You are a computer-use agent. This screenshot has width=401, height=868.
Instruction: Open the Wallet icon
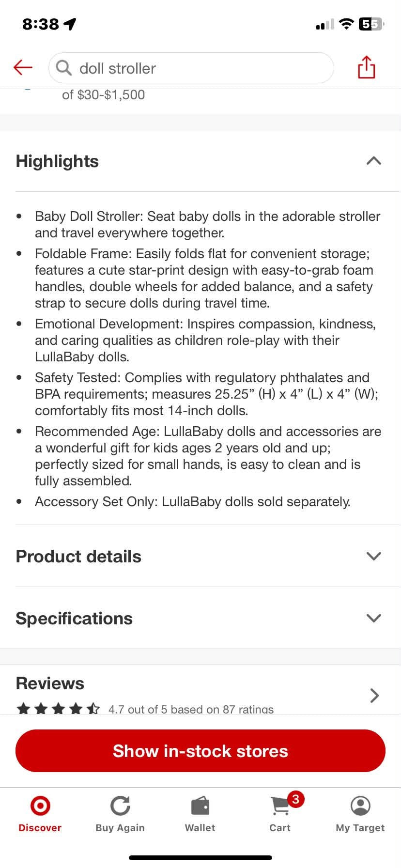[200, 806]
